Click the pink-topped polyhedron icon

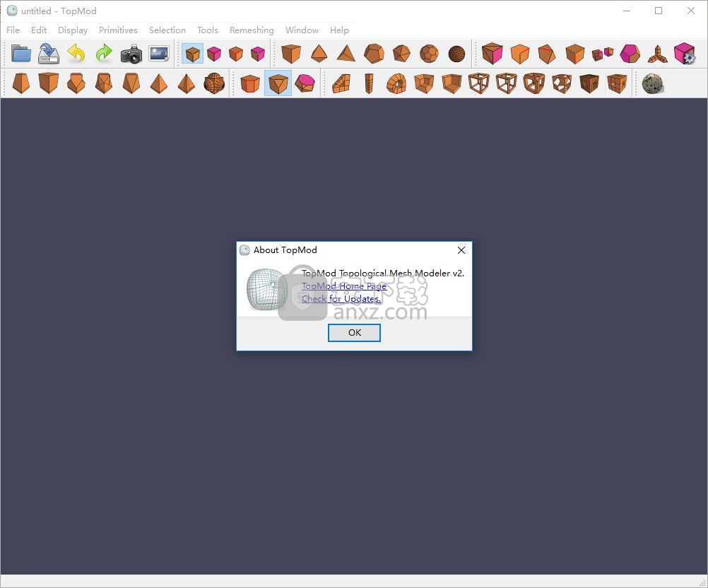pyautogui.click(x=305, y=83)
